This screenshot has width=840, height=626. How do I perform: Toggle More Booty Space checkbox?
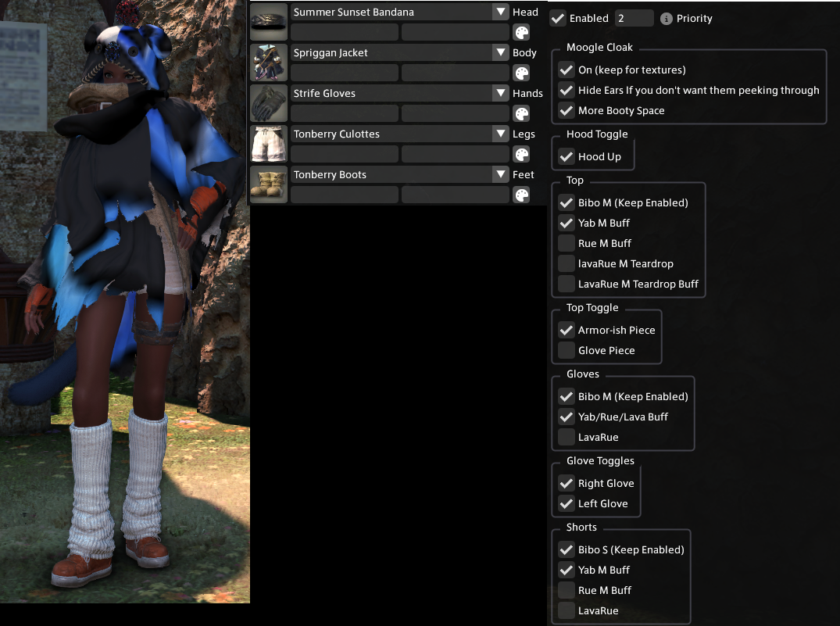coord(567,110)
